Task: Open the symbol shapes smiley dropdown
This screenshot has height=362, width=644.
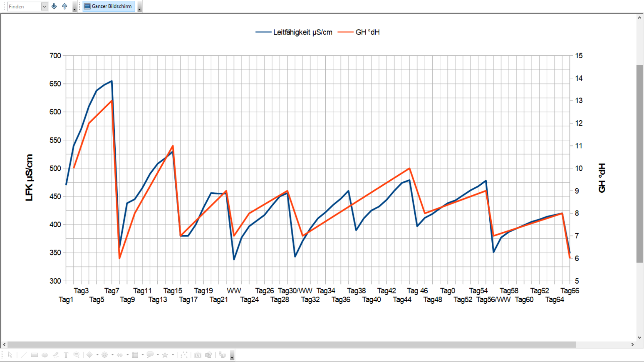Action: coord(112,355)
